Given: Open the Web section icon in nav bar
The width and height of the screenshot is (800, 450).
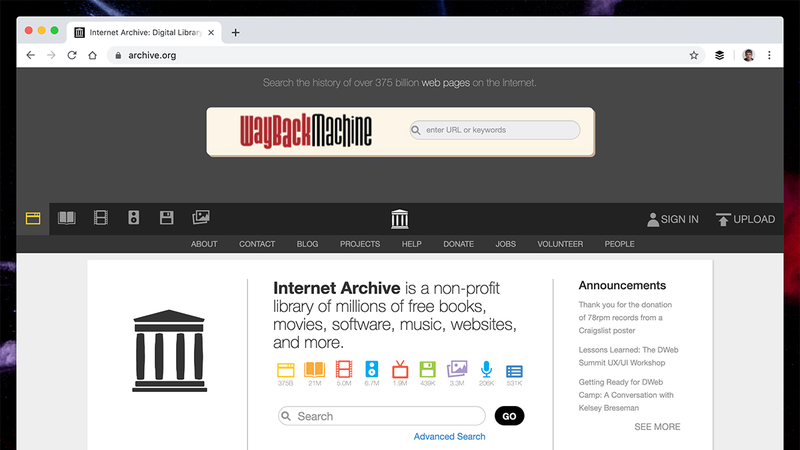Looking at the screenshot, I should (33, 218).
